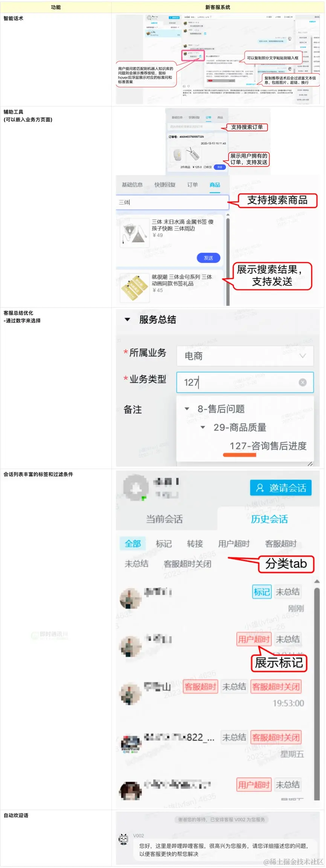Select the 用户超时 filter tab
Image resolution: width=326 pixels, height=868 pixels.
234,544
